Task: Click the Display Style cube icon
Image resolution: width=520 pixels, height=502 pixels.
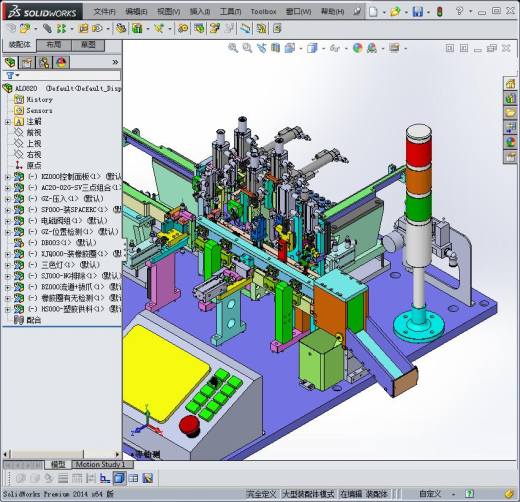Action: pyautogui.click(x=312, y=48)
